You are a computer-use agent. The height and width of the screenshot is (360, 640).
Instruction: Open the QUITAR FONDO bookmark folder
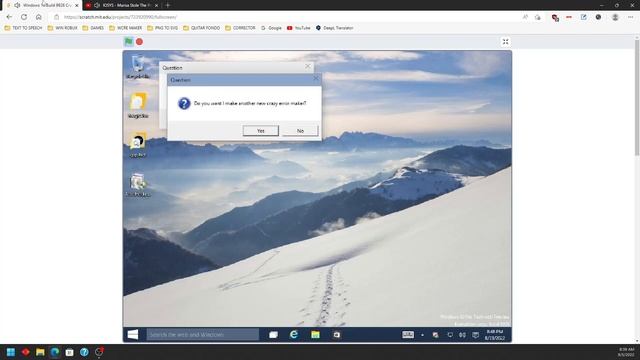(202, 28)
